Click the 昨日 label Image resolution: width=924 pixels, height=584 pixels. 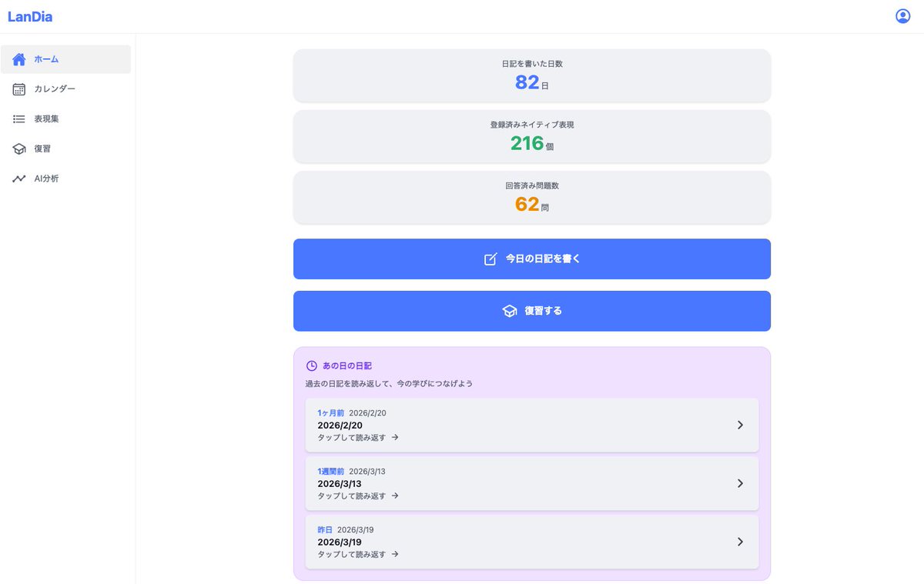click(x=325, y=530)
